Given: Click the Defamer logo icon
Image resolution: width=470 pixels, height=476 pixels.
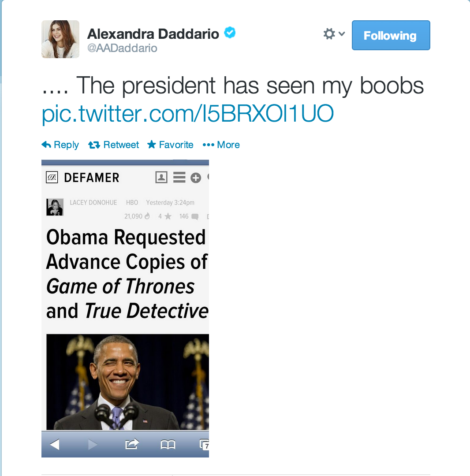Looking at the screenshot, I should (52, 177).
